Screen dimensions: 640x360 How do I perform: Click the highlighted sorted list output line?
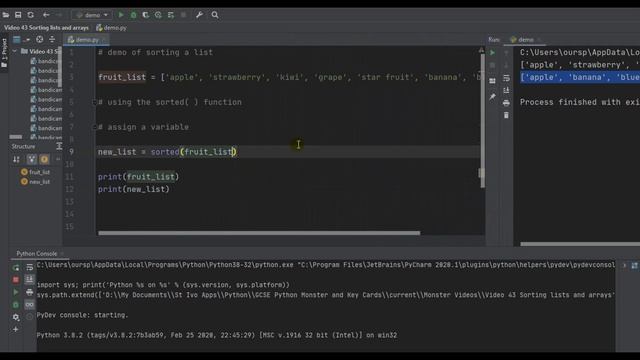580,77
